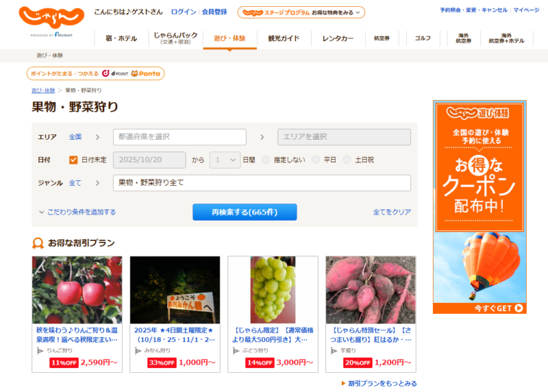Switch to the レンタカー tab
The image size is (548, 392).
338,38
